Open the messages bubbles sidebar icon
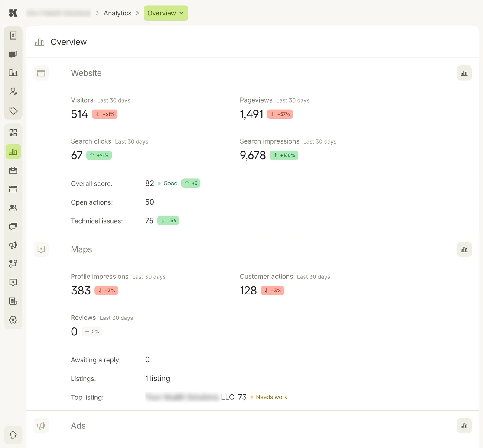Image resolution: width=483 pixels, height=448 pixels. [13, 226]
